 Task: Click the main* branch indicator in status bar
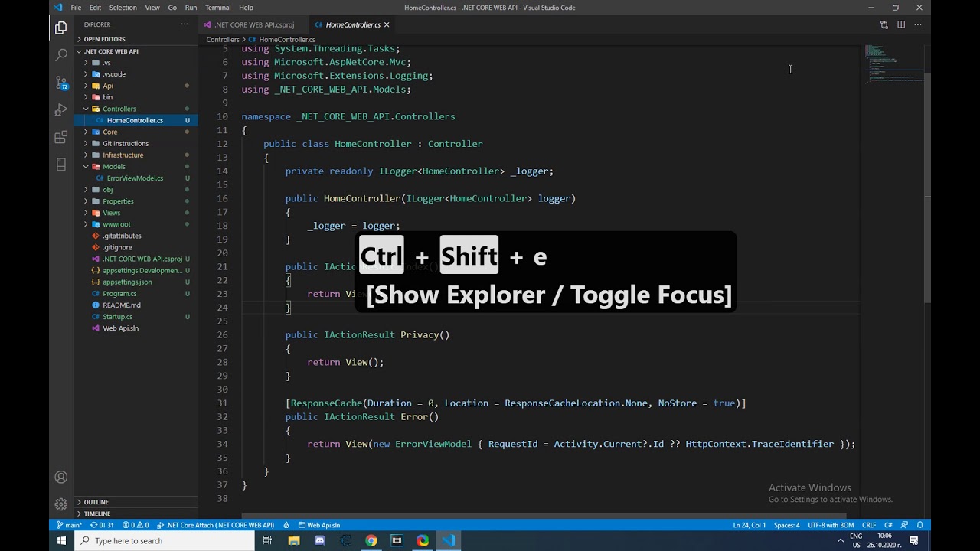coord(70,525)
